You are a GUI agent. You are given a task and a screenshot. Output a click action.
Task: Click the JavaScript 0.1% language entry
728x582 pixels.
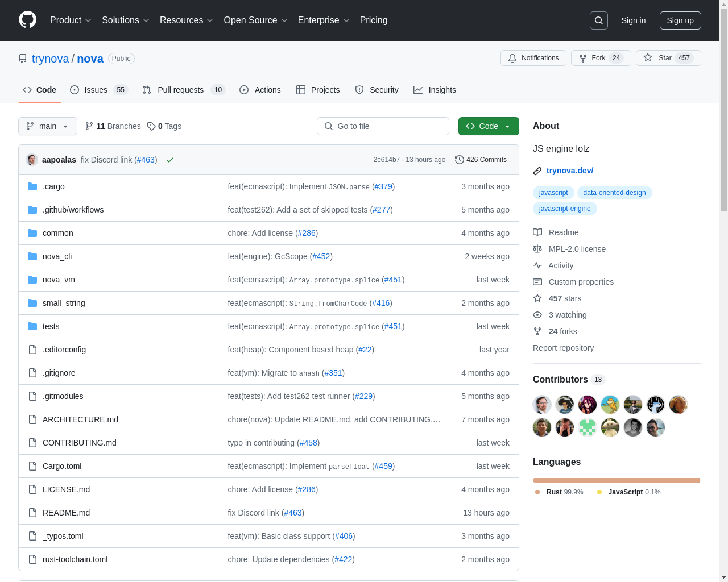click(x=628, y=492)
